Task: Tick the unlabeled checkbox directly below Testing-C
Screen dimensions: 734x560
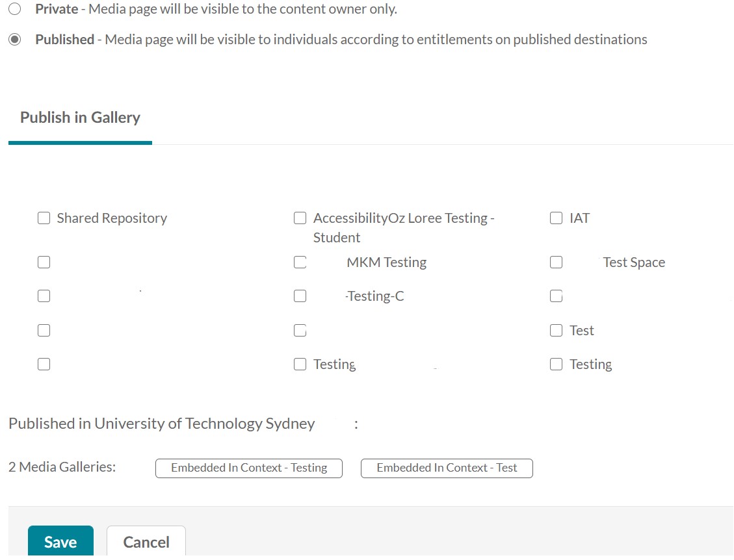Action: point(300,331)
